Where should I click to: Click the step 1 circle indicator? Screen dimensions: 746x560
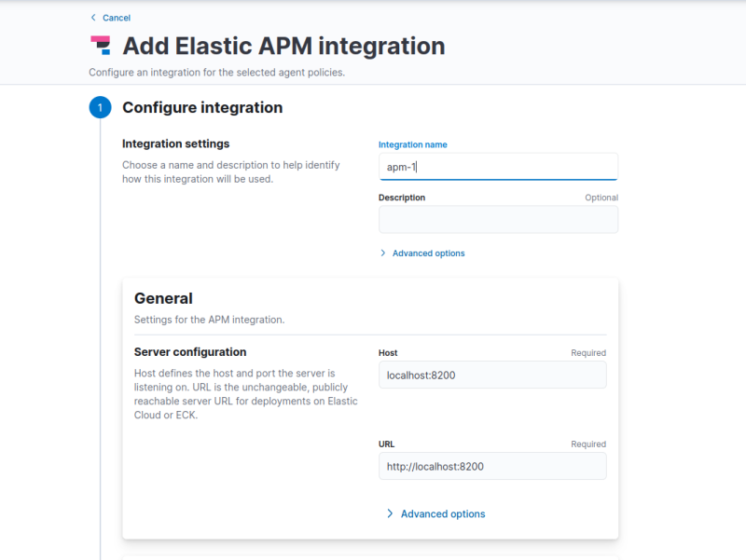pos(100,108)
